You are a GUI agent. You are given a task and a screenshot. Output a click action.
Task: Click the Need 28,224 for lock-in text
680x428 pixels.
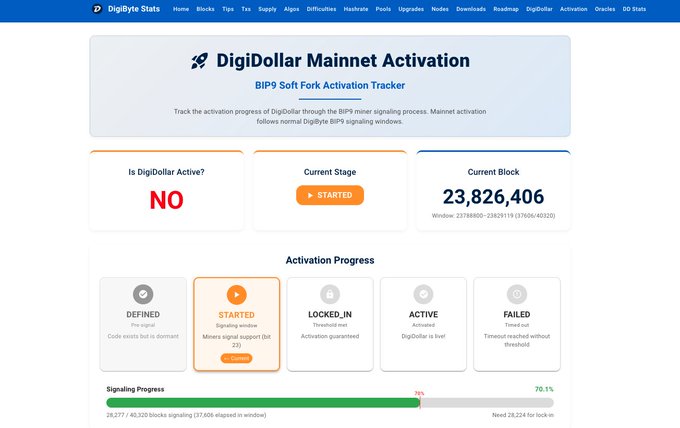click(523, 415)
